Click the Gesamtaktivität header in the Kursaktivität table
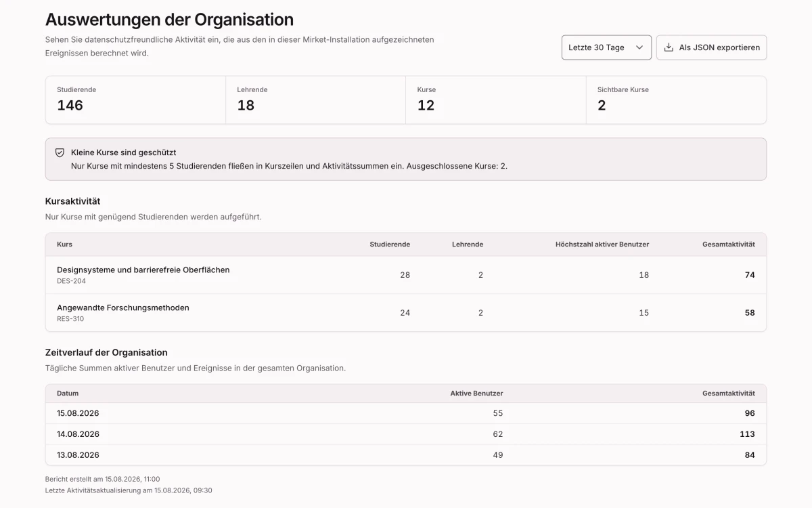The height and width of the screenshot is (508, 812). (x=729, y=245)
